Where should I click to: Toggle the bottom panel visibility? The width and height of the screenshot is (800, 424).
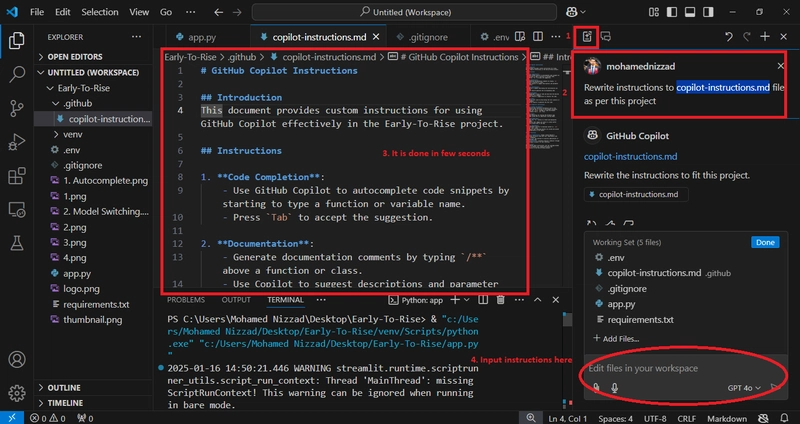click(690, 12)
